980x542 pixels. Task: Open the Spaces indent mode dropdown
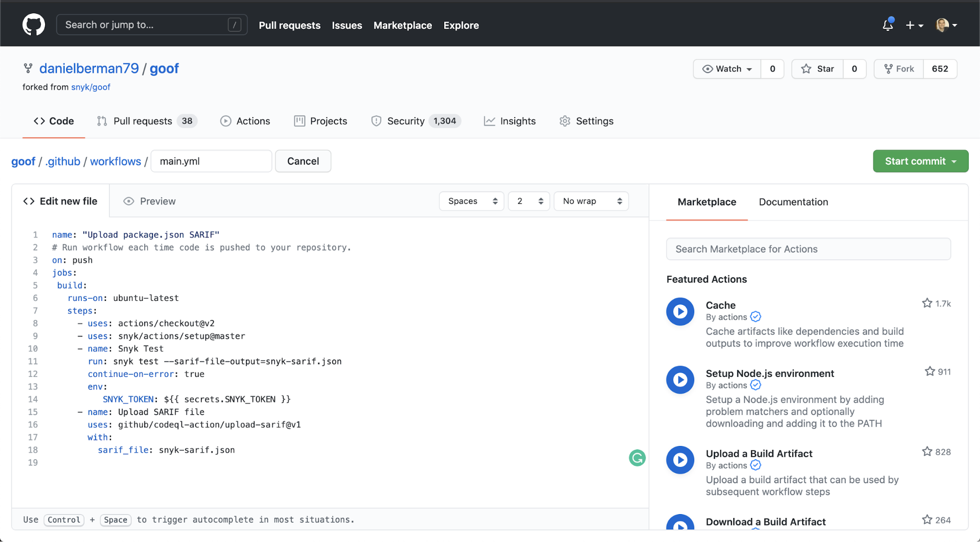click(x=472, y=201)
